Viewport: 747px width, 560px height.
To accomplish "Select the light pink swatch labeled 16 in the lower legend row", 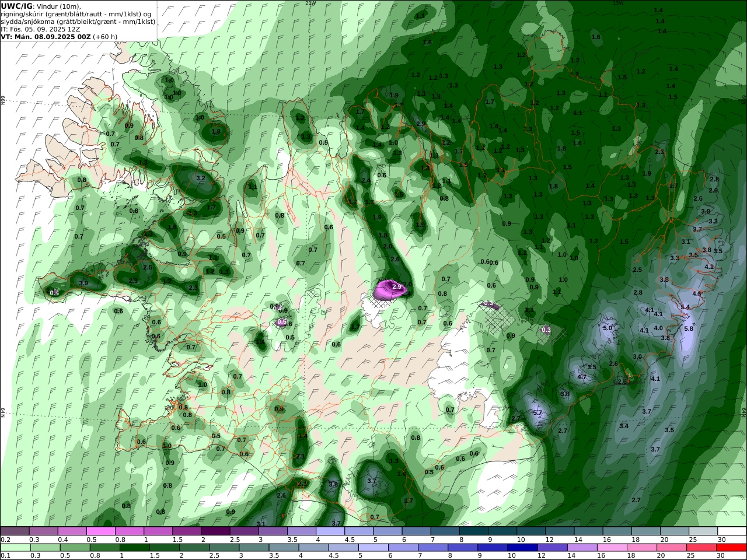I will [x=612, y=548].
